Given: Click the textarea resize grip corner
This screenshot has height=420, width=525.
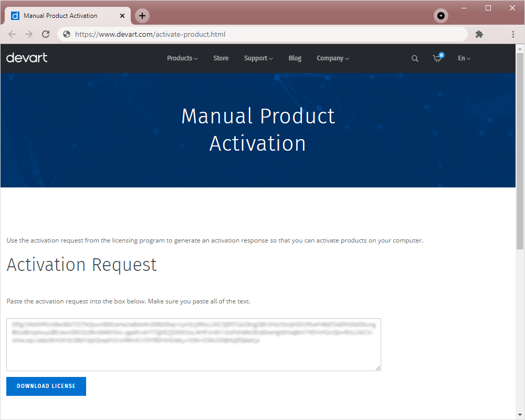Looking at the screenshot, I should coord(377,367).
